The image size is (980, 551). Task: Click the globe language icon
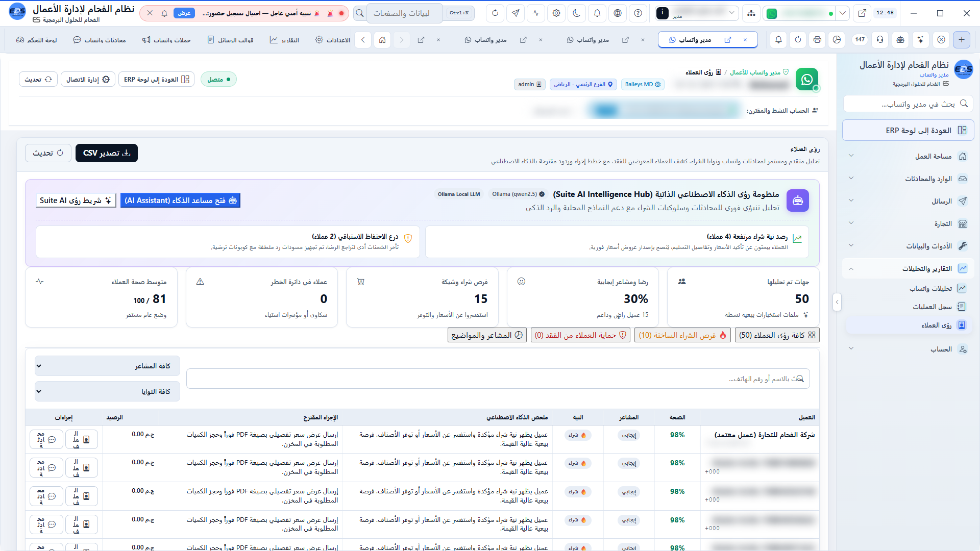click(x=618, y=13)
